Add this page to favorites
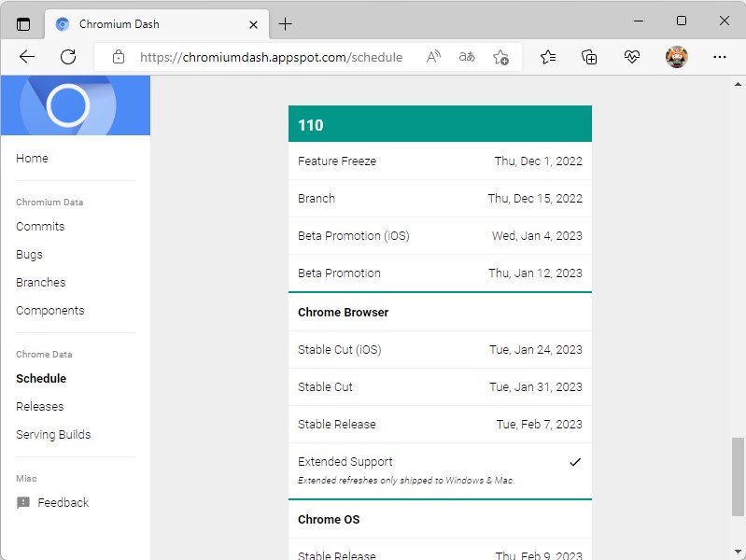The height and width of the screenshot is (560, 746). click(x=500, y=58)
